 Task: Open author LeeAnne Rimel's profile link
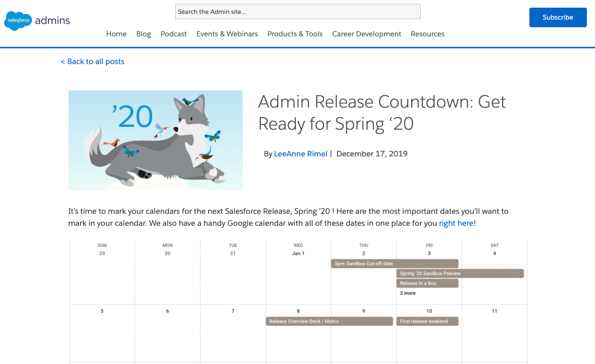tap(301, 154)
